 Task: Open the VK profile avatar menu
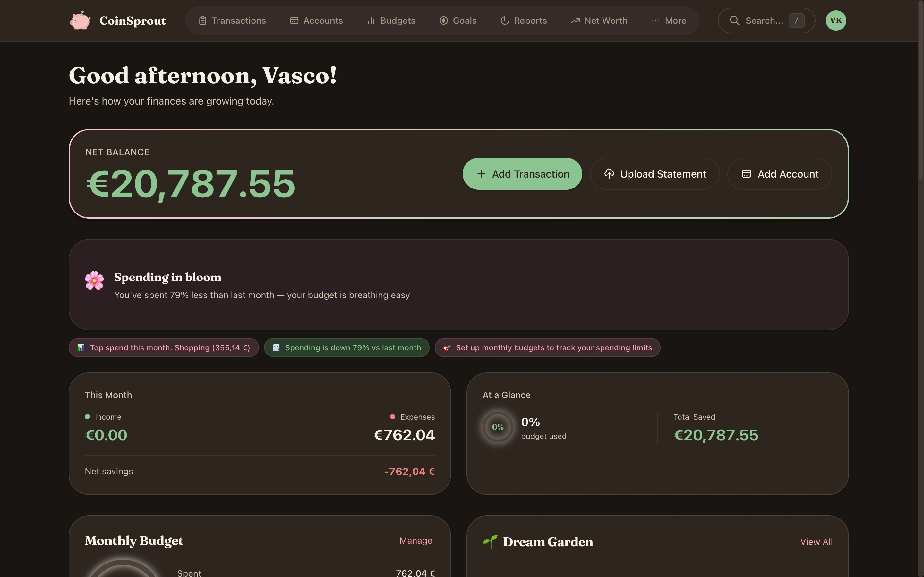836,20
